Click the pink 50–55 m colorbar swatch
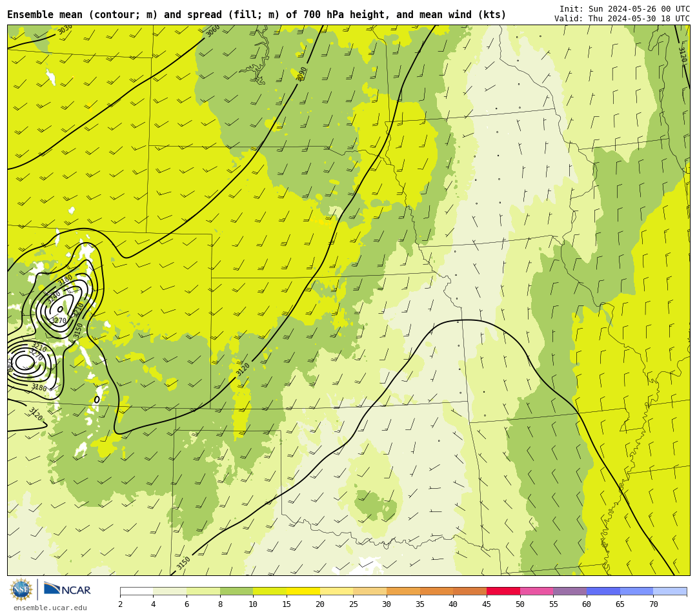The height and width of the screenshot is (616, 697). tap(536, 591)
